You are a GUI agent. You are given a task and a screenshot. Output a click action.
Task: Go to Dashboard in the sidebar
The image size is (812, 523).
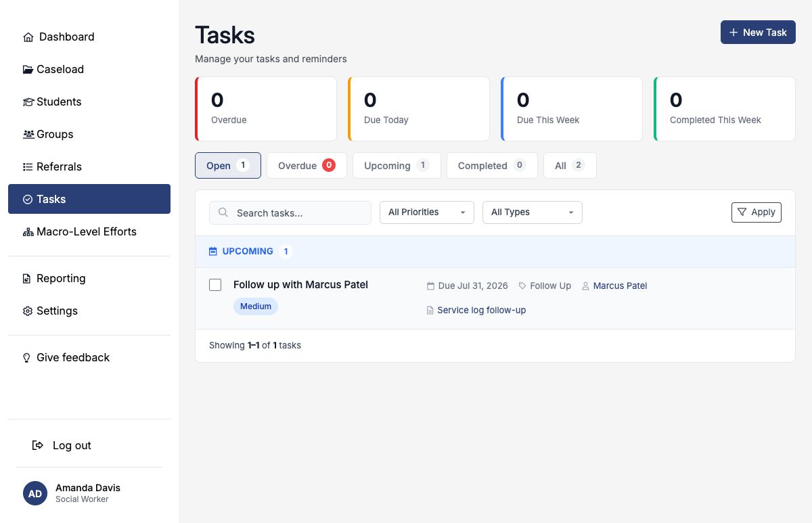pyautogui.click(x=89, y=37)
